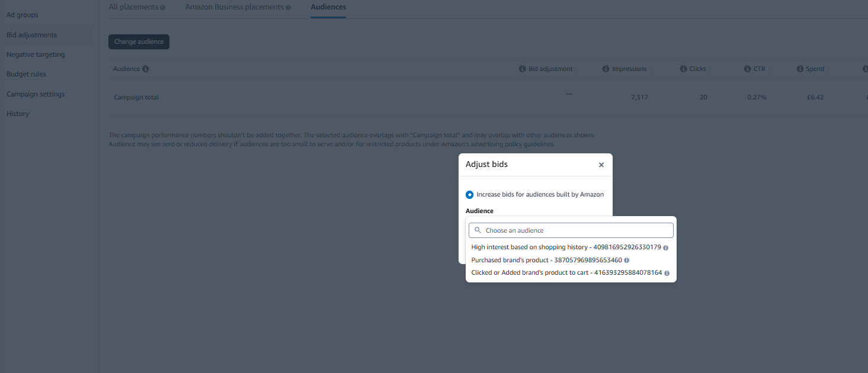This screenshot has width=868, height=373.
Task: Choose High interest based on shopping history
Action: [566, 247]
